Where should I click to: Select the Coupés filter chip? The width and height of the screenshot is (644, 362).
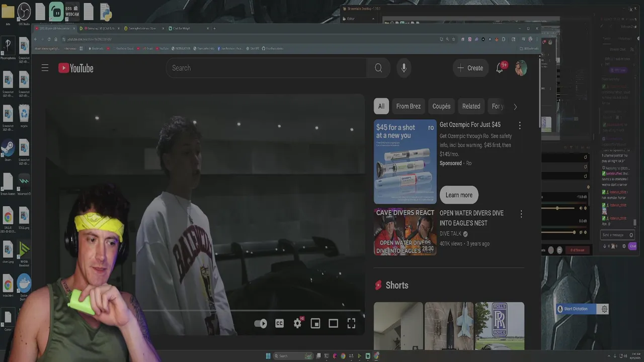pos(441,106)
